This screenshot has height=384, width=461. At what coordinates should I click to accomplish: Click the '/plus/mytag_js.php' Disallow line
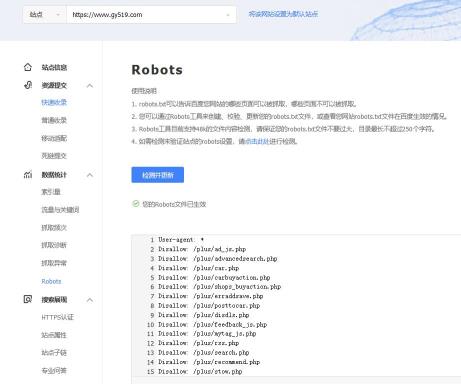tap(207, 334)
